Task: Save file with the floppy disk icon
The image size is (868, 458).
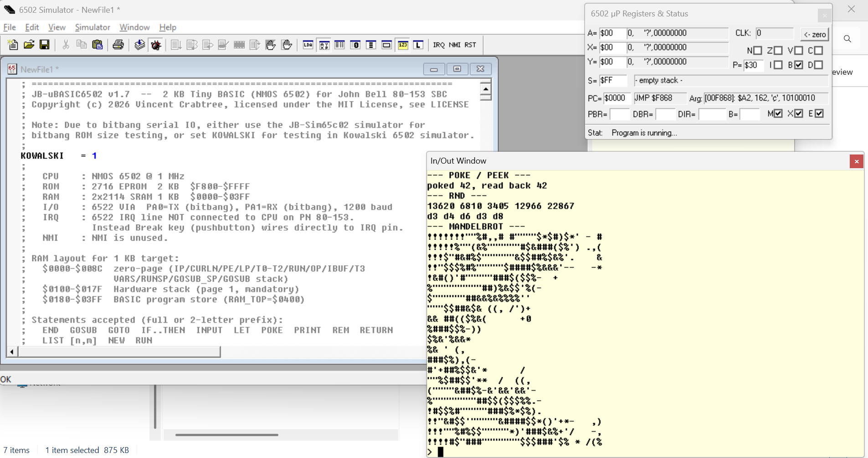Action: coord(44,45)
